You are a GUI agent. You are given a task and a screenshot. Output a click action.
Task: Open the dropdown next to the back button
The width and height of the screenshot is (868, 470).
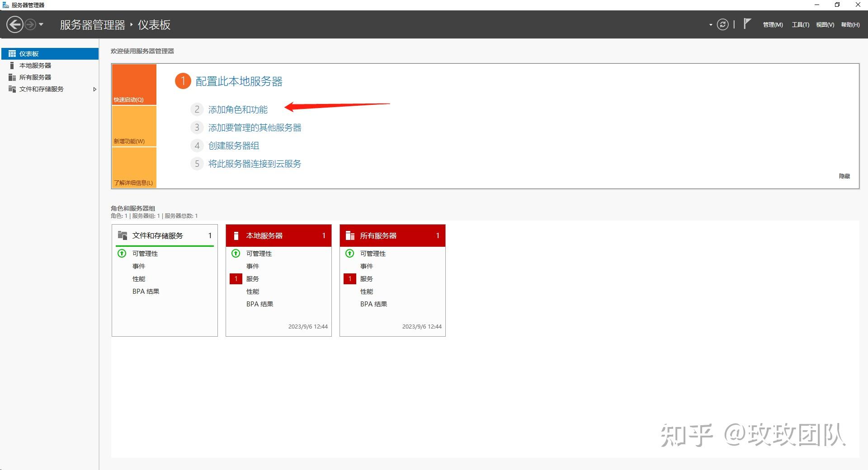tap(42, 24)
